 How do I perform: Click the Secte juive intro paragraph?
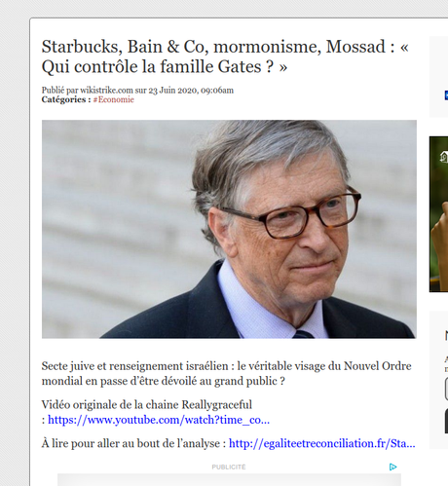tap(227, 373)
